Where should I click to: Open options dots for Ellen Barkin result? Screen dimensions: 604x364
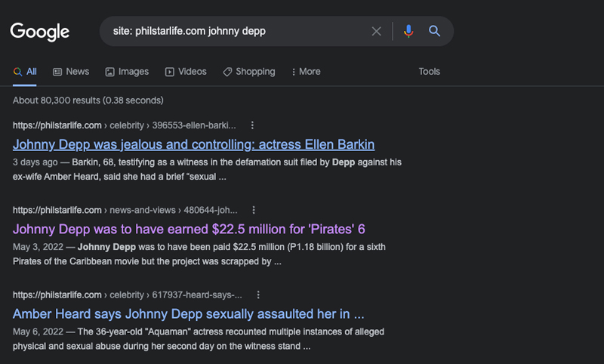click(x=252, y=125)
